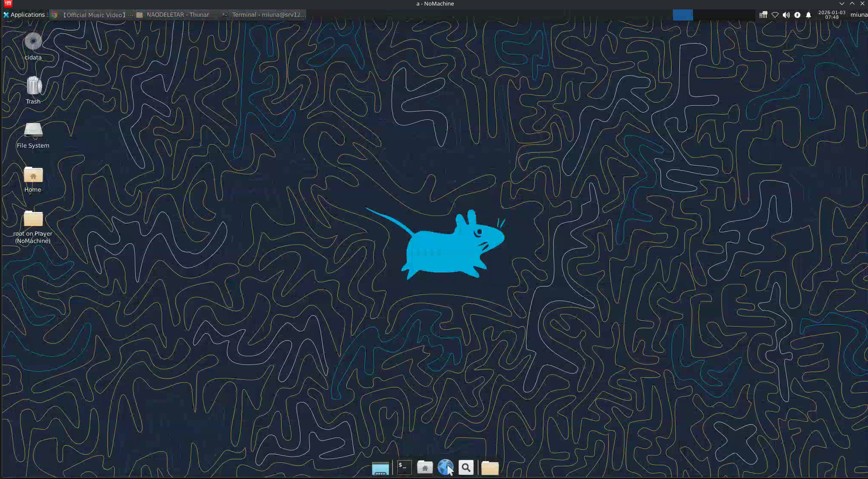This screenshot has height=479, width=868.
Task: Open directory menu folder in dock
Action: (490, 468)
